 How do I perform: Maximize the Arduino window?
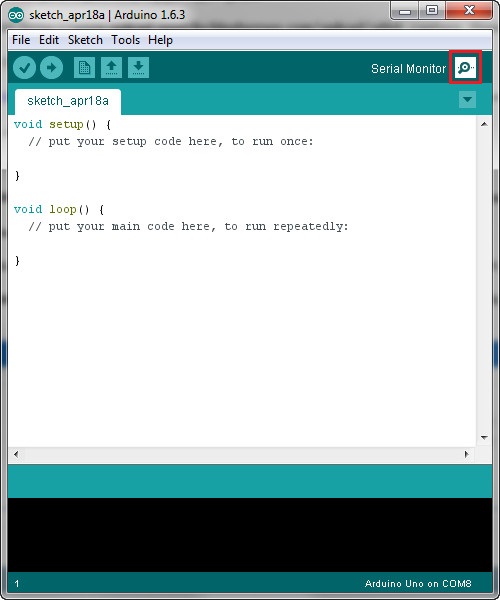[432, 11]
